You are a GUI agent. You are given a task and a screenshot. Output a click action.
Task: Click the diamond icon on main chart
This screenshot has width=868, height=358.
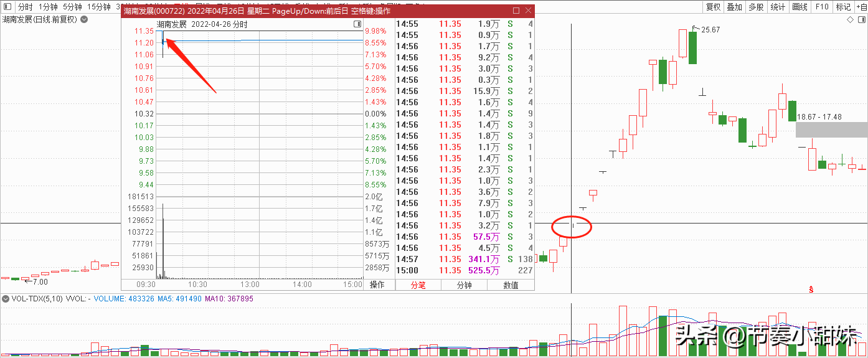click(x=850, y=20)
